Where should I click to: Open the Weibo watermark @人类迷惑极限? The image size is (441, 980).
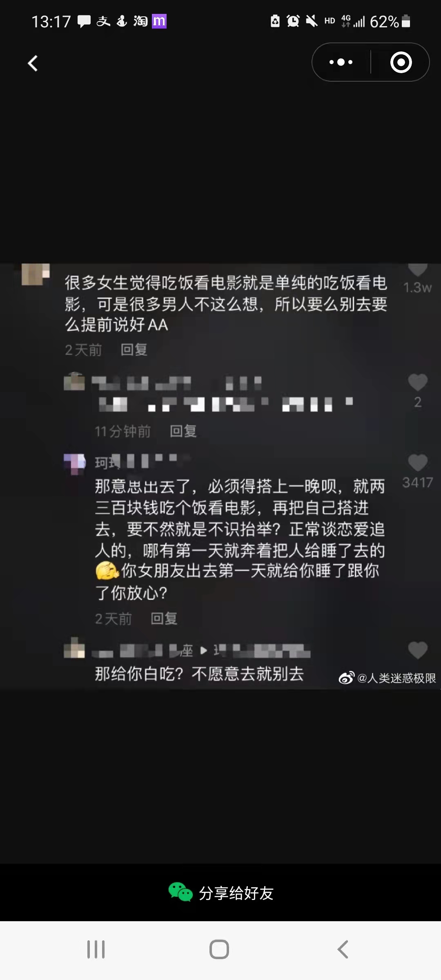(x=387, y=678)
